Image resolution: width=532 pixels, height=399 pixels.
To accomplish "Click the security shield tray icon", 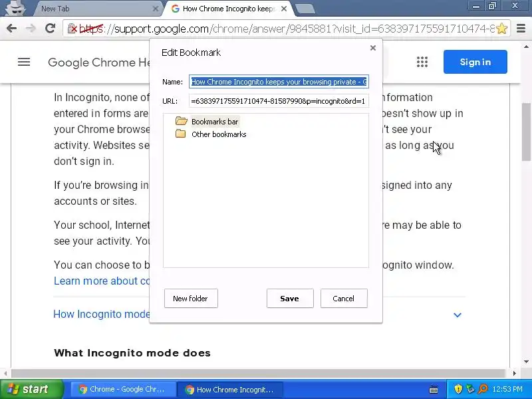I will (x=458, y=389).
